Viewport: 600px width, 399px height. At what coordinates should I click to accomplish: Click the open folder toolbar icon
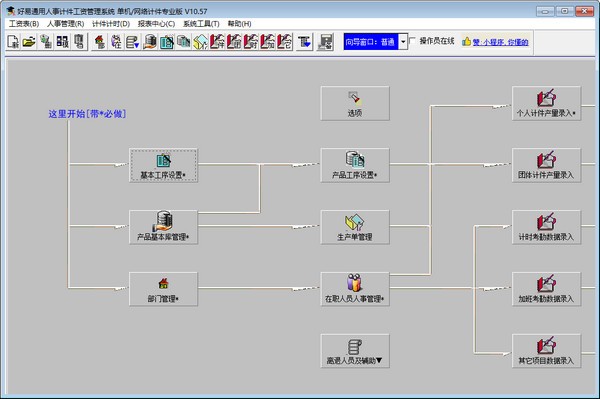click(29, 42)
